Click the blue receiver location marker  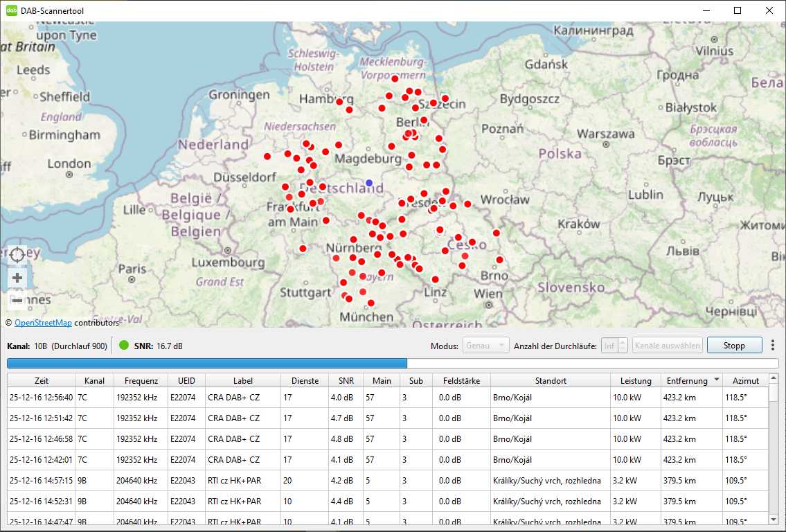click(369, 183)
